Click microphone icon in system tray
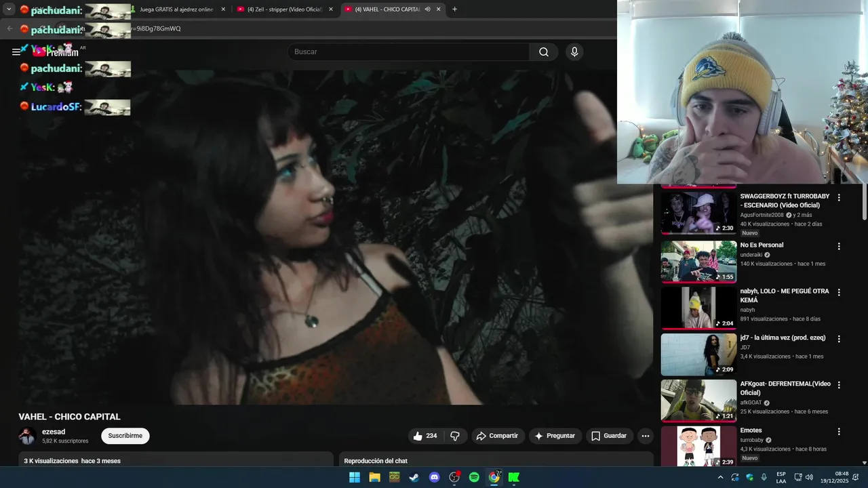868x488 pixels. point(764,477)
